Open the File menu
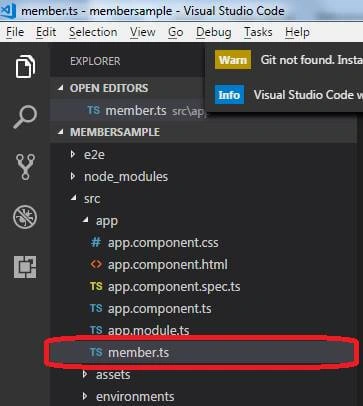Image resolution: width=363 pixels, height=406 pixels. click(x=15, y=32)
